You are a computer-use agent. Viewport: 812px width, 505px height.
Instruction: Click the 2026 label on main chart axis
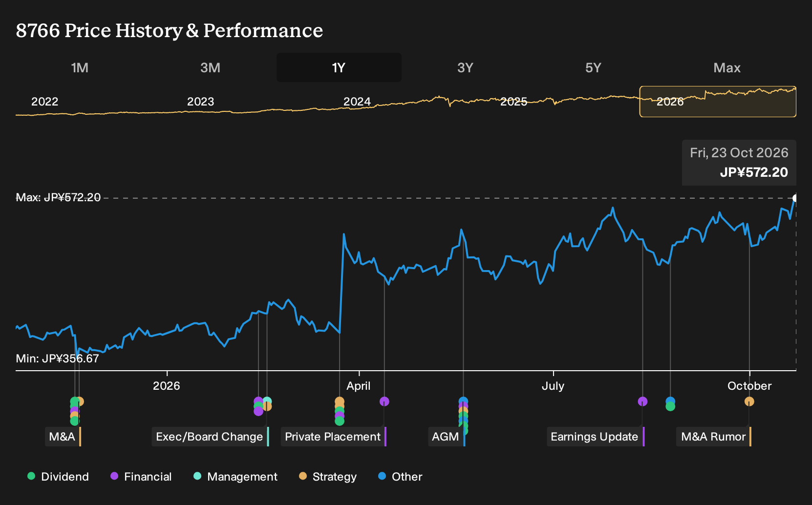click(167, 386)
